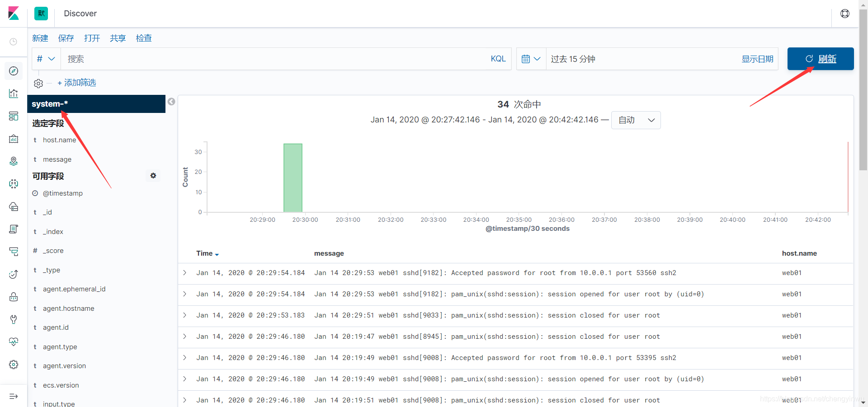Image resolution: width=868 pixels, height=407 pixels.
Task: Select ecs.version field
Action: (61, 385)
